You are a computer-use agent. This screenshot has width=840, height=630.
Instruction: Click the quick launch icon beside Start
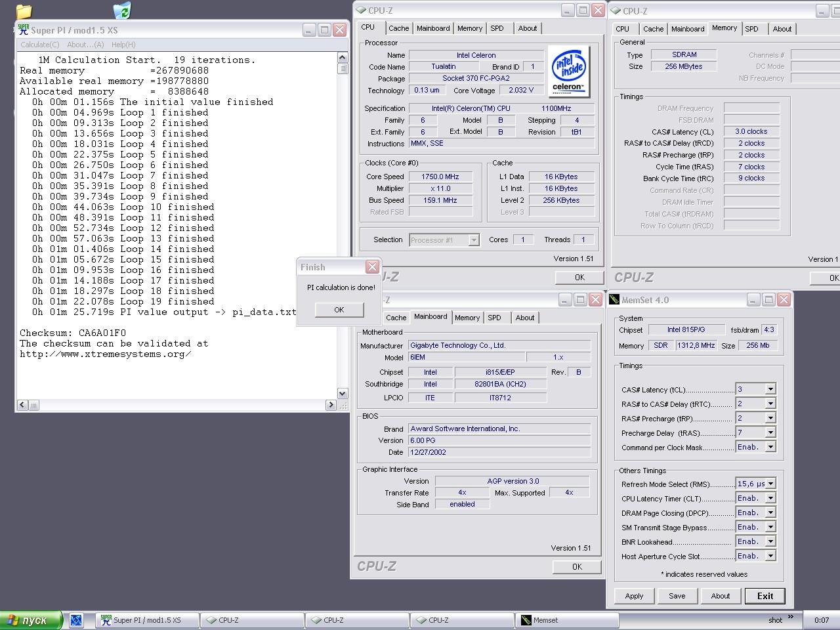click(x=76, y=620)
